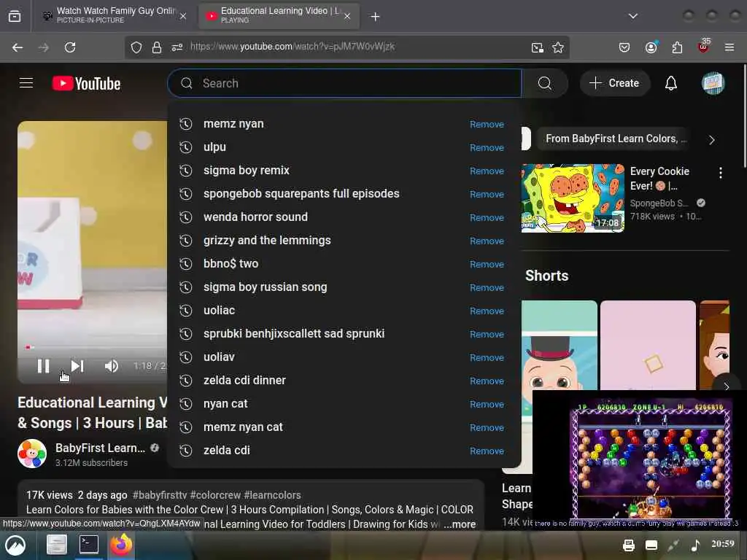This screenshot has height=560, width=747.
Task: Click the magnifier search button
Action: (544, 83)
